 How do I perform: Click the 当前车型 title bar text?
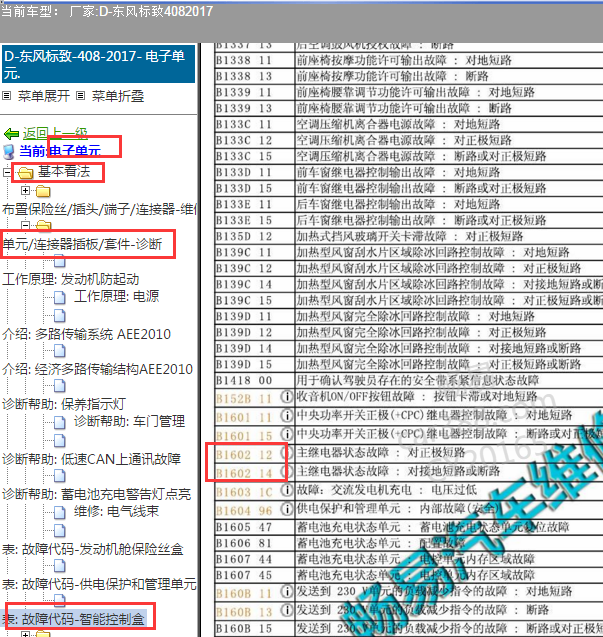[x=107, y=11]
